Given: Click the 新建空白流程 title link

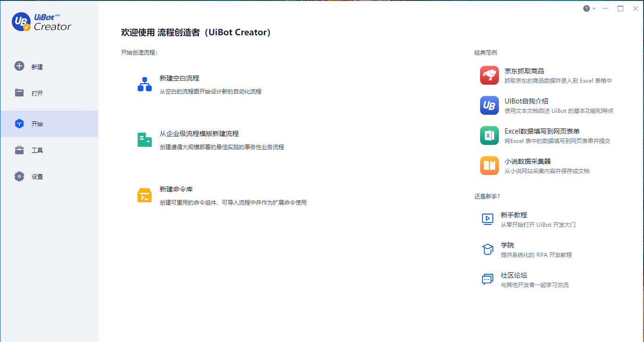Looking at the screenshot, I should coord(179,78).
